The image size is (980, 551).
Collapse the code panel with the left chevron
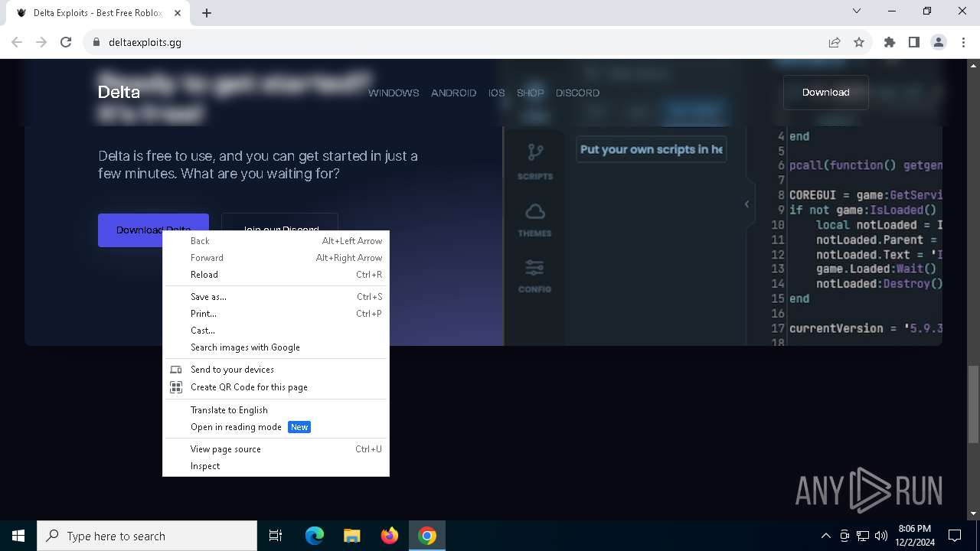point(746,204)
